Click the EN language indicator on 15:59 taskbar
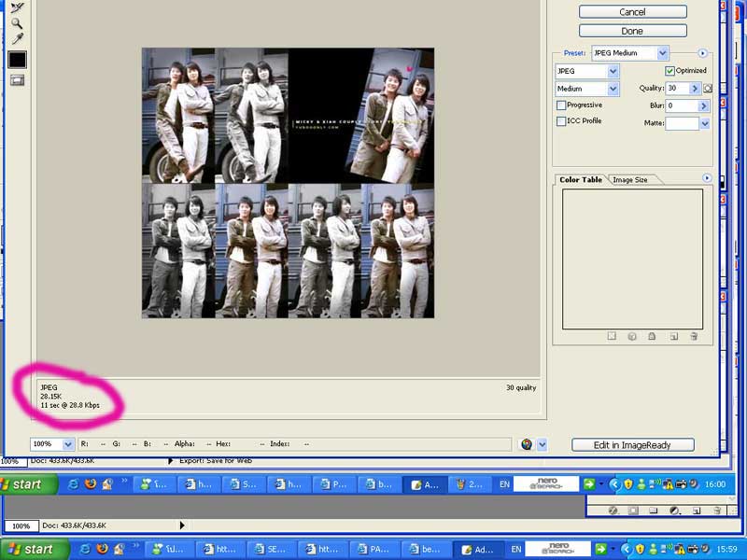Viewport: 747px width, 560px height. click(x=516, y=549)
